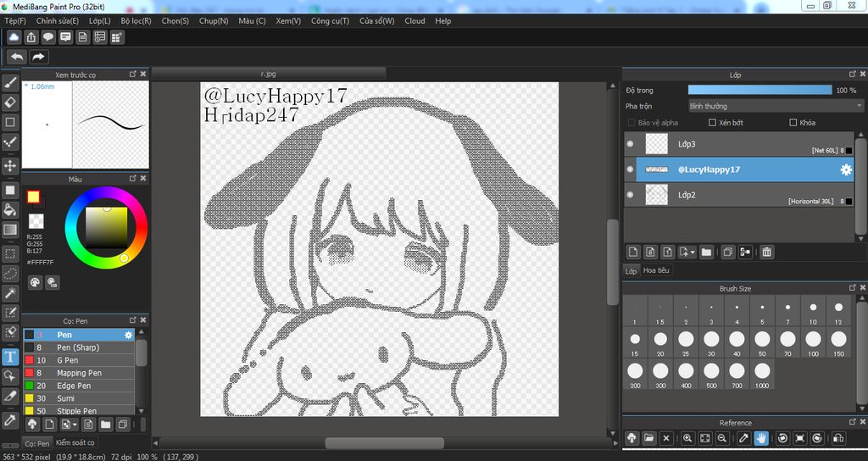Switch to the Hoa tiêu tab
The width and height of the screenshot is (868, 461).
point(656,270)
